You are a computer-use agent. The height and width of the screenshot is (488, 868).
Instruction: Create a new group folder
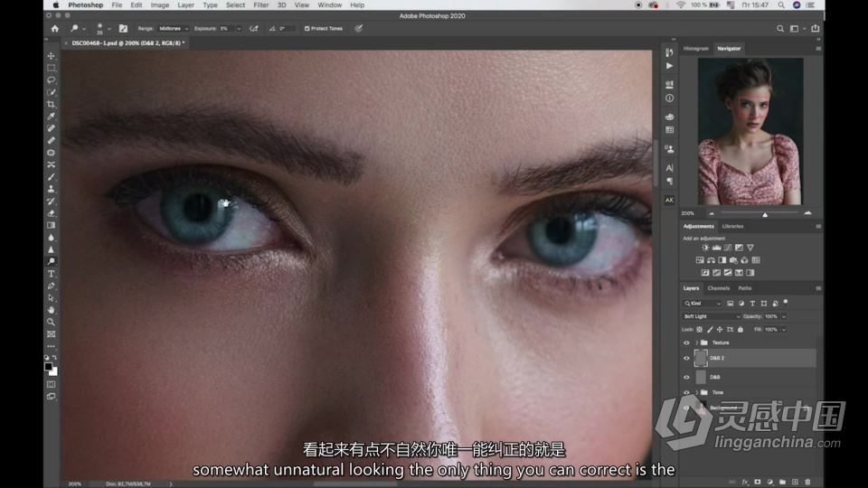(x=783, y=482)
